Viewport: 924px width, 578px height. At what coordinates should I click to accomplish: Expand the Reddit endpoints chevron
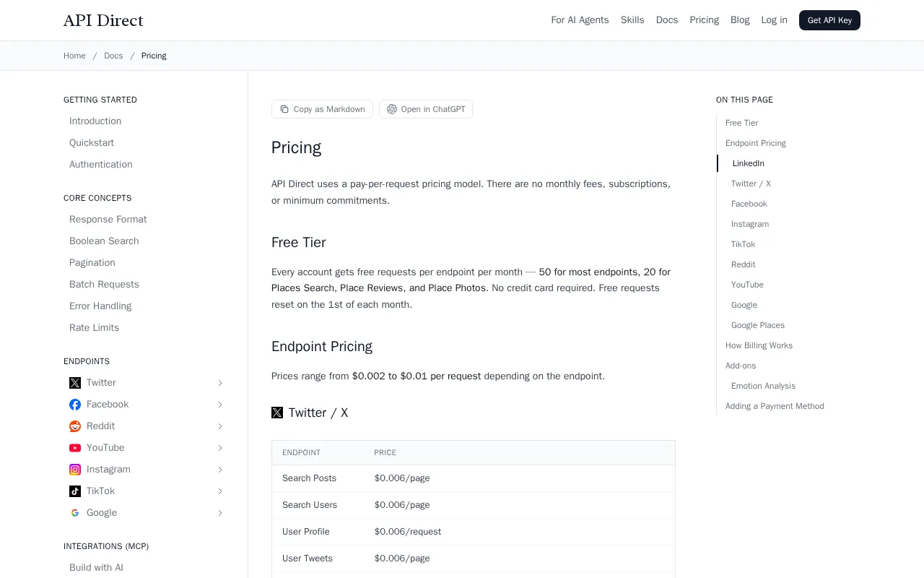click(220, 426)
